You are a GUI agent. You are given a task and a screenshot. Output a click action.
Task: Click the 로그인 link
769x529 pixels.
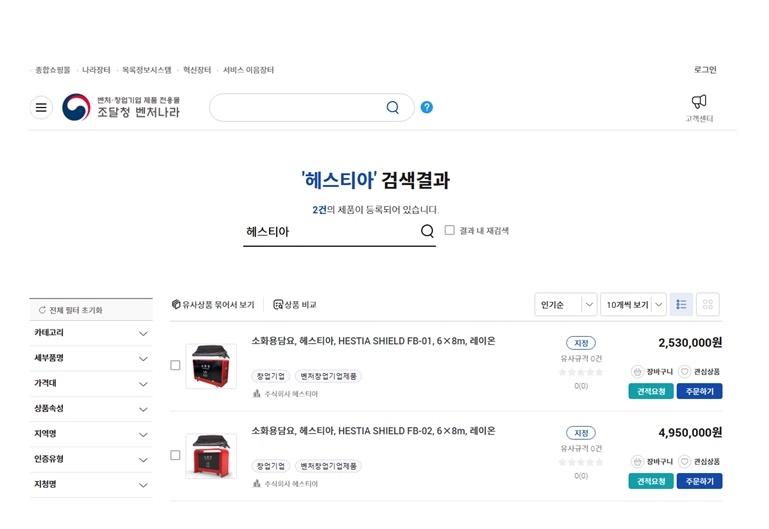pyautogui.click(x=705, y=70)
